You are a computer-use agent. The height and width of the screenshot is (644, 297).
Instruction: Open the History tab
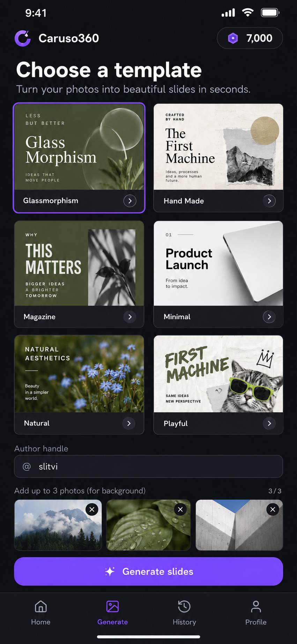pyautogui.click(x=184, y=613)
